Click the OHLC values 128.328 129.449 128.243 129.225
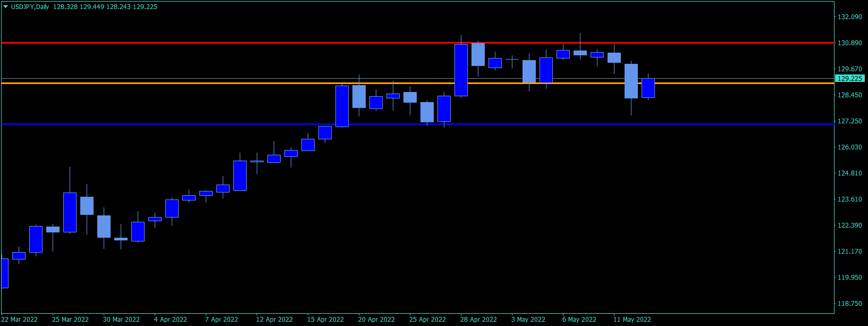 105,7
